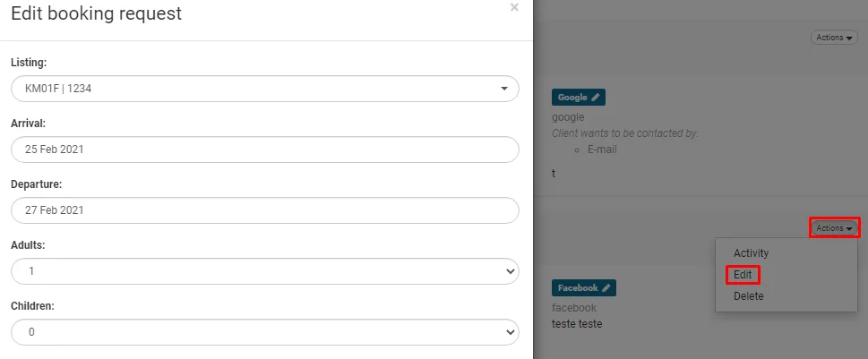Choose Activity from the Actions menu

point(751,253)
